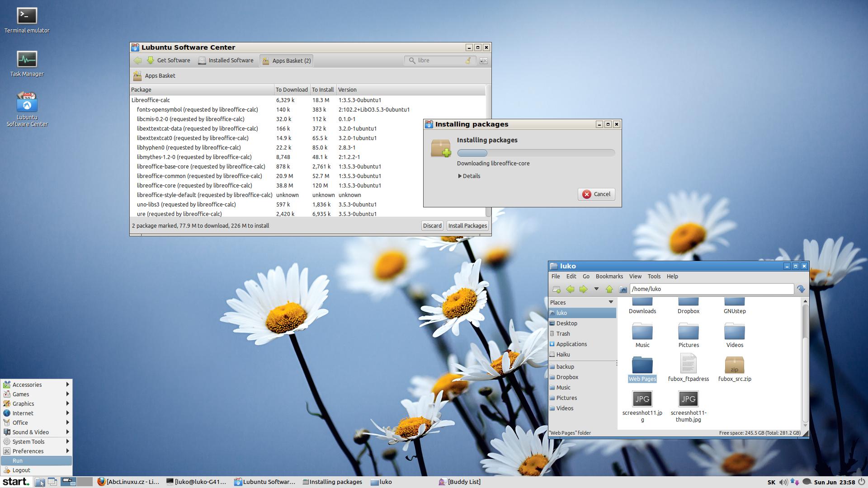Click the home folder icon in toolbar
The image size is (868, 488).
[x=623, y=289]
